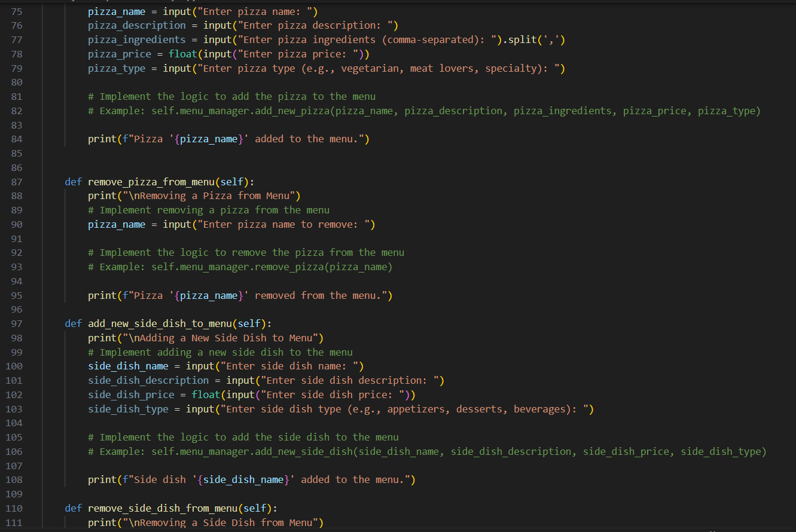Click line number 75 in the gutter
The width and height of the screenshot is (796, 532).
click(16, 11)
